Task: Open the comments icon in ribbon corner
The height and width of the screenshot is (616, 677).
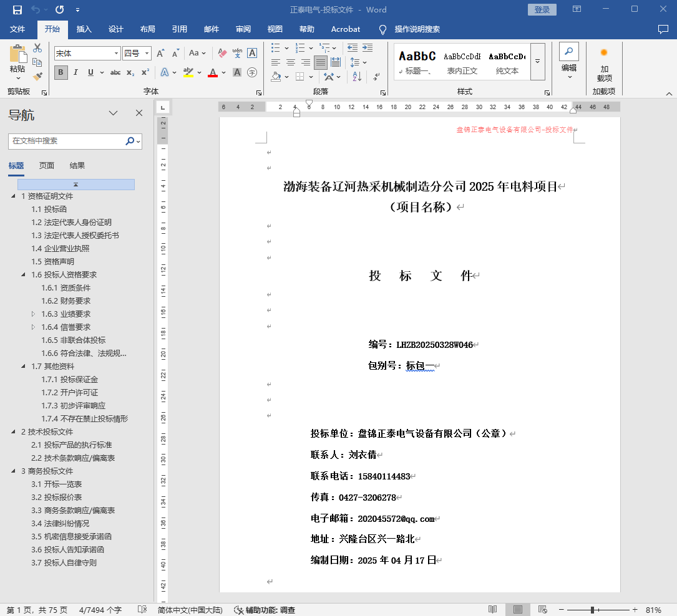Action: (663, 29)
